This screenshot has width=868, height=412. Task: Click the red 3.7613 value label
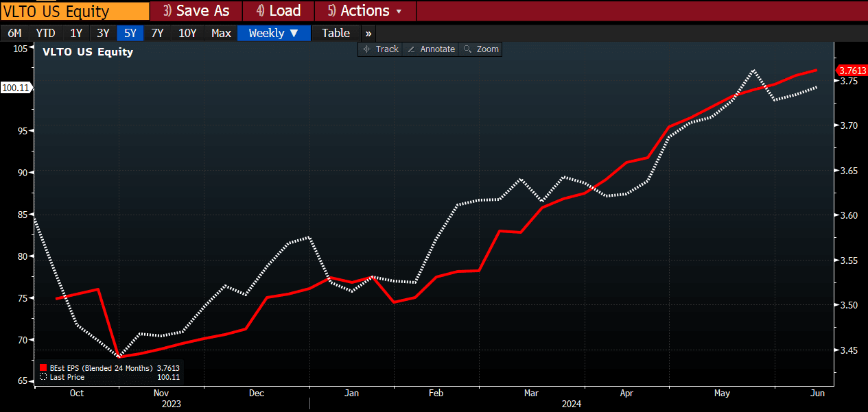[852, 71]
